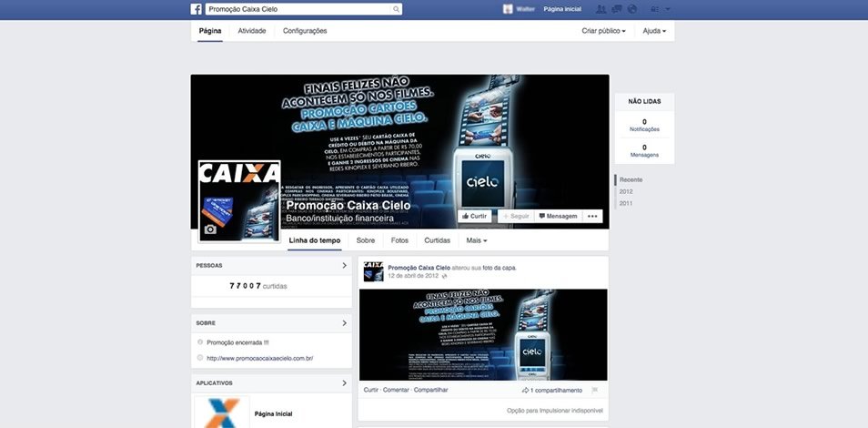Click the Mensagem button

[558, 216]
